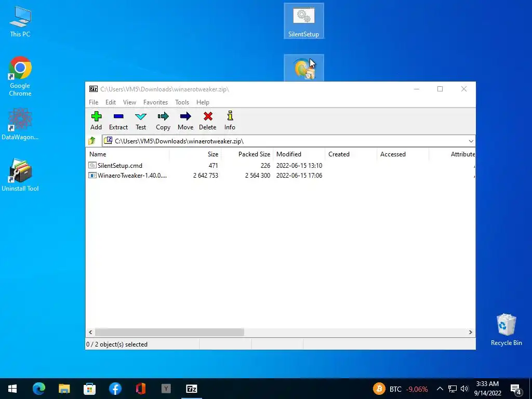Viewport: 532px width, 399px height.
Task: Run the Test archive tool
Action: tap(141, 121)
